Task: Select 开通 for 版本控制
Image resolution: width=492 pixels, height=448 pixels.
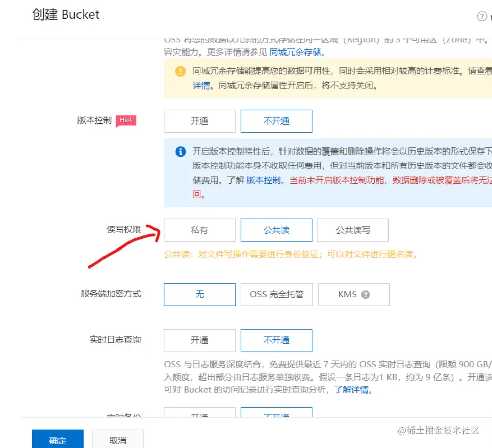Action: [199, 121]
